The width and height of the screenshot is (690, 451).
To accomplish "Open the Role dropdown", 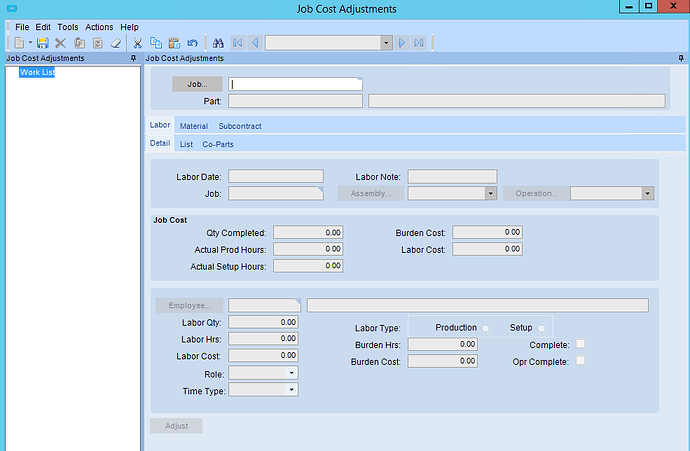I will tap(291, 373).
